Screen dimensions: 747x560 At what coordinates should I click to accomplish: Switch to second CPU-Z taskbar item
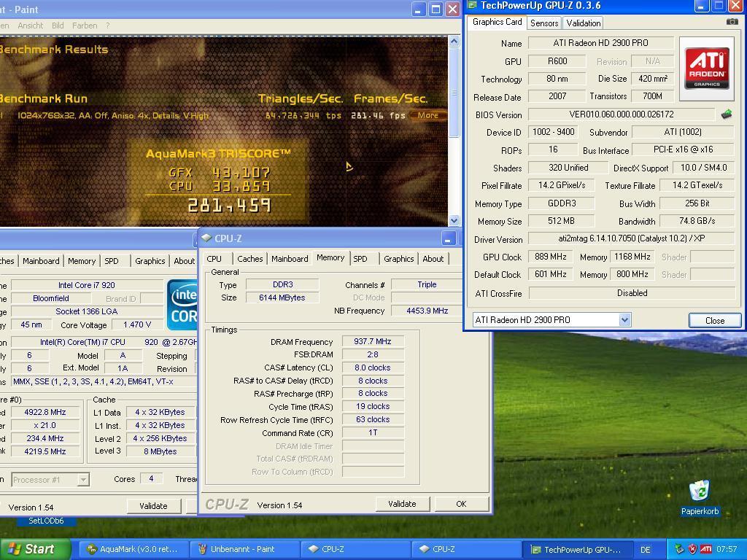(x=466, y=549)
